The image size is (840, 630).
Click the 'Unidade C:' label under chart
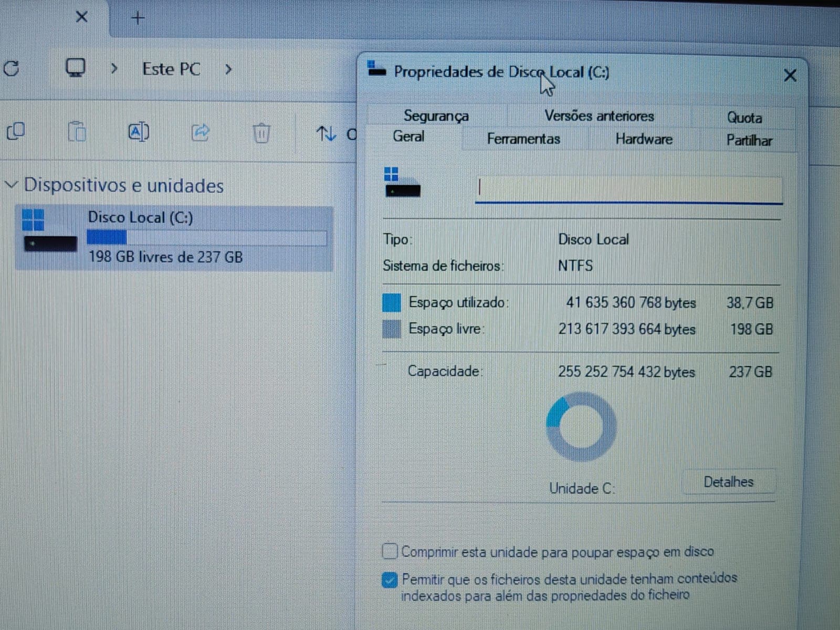582,489
